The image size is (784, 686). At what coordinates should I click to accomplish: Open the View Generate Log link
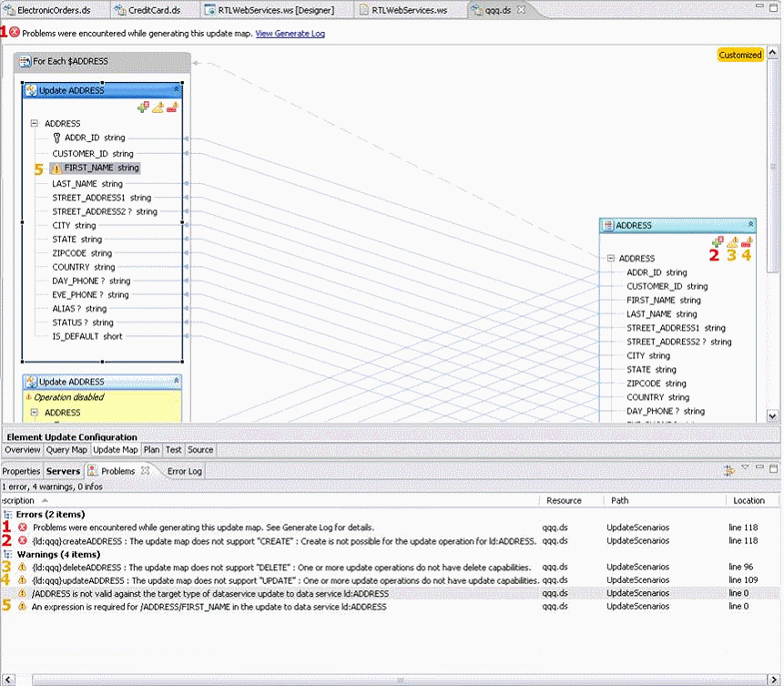pos(290,34)
